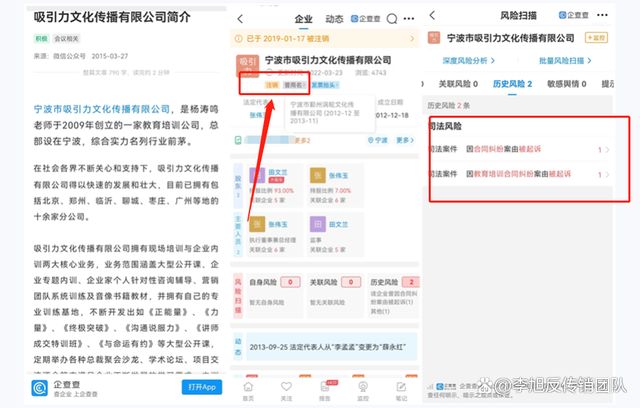Open 笔记 notes icon in bottom bar

pos(401,391)
